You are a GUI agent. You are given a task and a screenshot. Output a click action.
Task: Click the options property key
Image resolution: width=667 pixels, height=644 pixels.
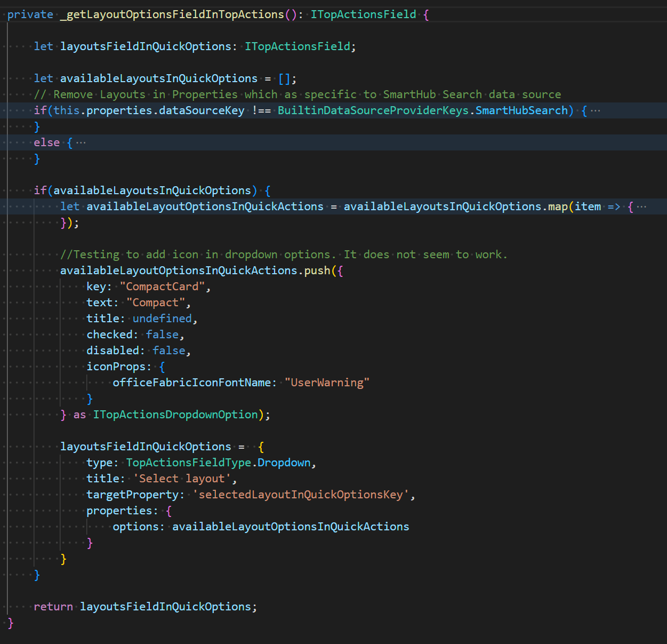pyautogui.click(x=136, y=527)
